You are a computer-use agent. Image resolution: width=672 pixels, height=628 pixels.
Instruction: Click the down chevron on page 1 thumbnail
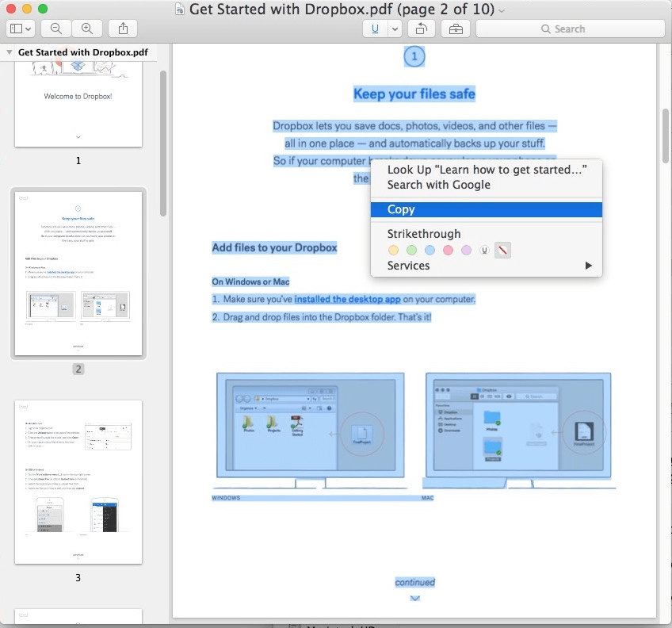click(78, 137)
